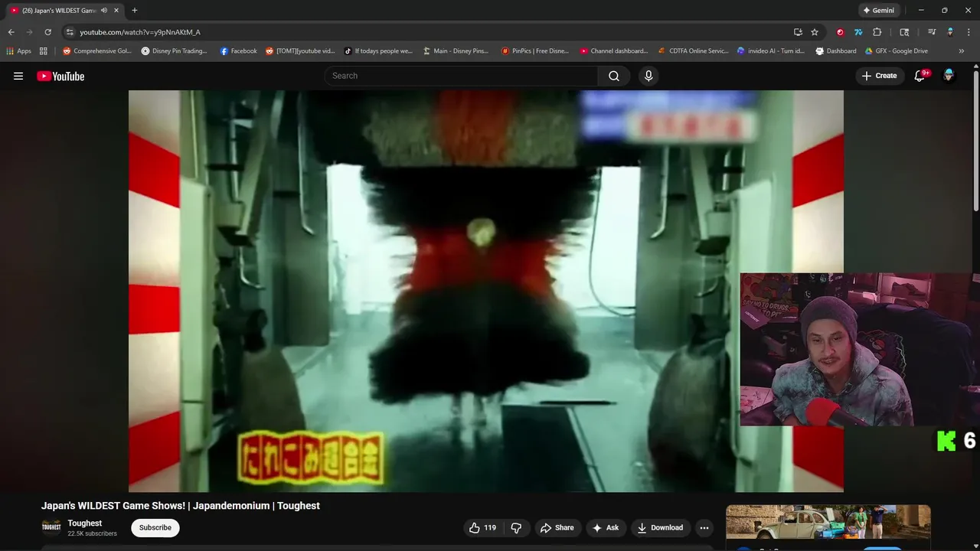Mute the tab via the speaker icon
Image resolution: width=980 pixels, height=551 pixels.
[104, 11]
